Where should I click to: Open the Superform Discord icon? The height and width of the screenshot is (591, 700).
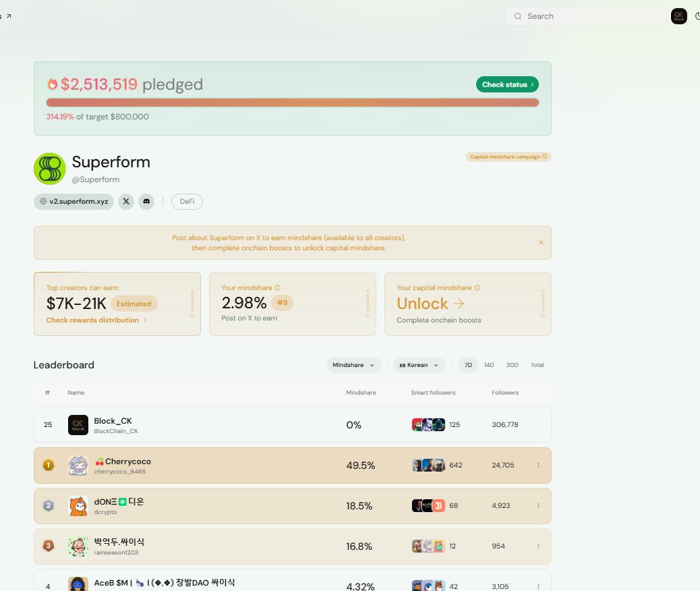coord(146,202)
